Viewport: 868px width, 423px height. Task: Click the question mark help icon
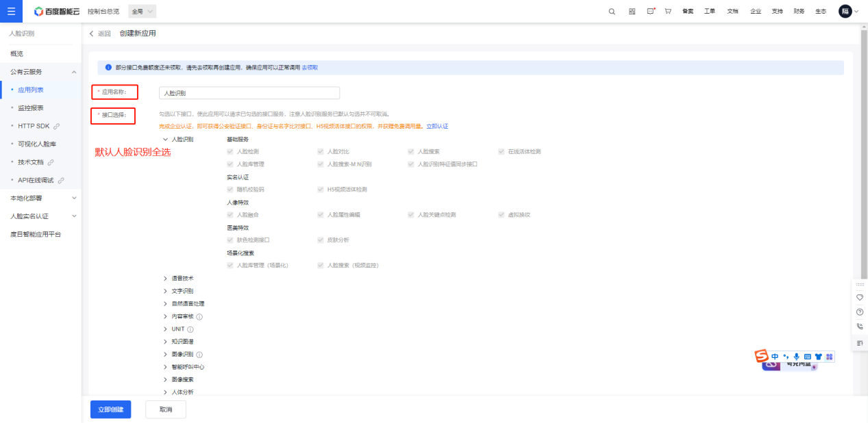click(x=860, y=312)
